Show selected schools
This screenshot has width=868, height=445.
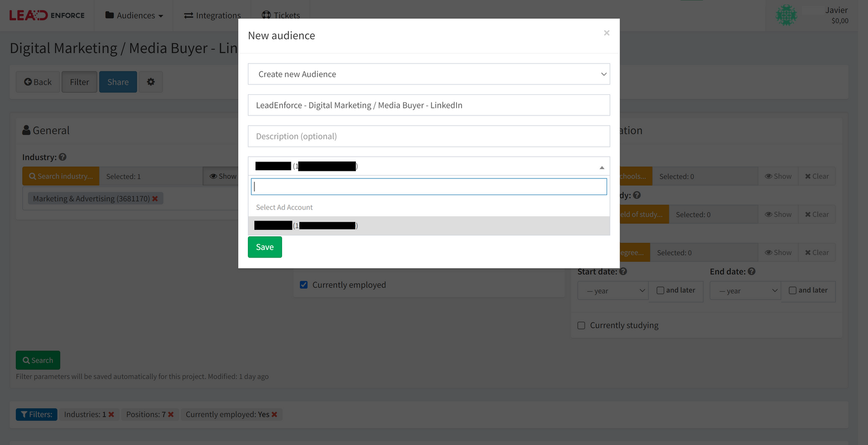(x=778, y=176)
